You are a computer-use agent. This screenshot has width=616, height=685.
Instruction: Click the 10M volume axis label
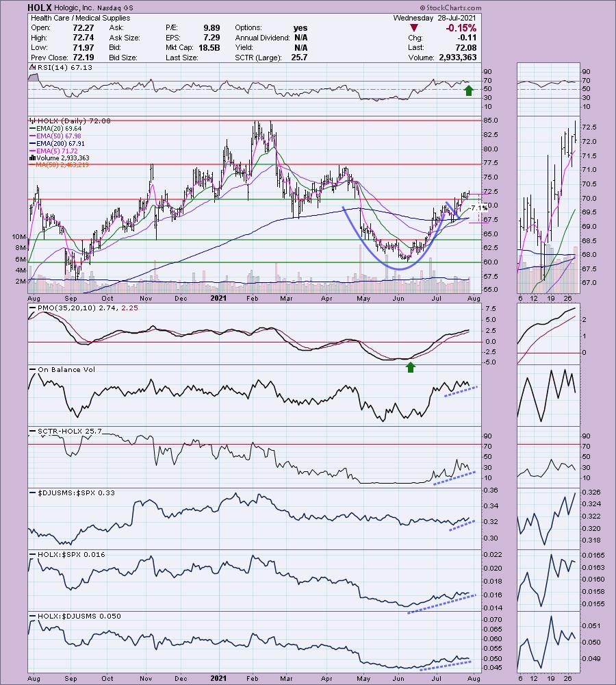[x=18, y=237]
